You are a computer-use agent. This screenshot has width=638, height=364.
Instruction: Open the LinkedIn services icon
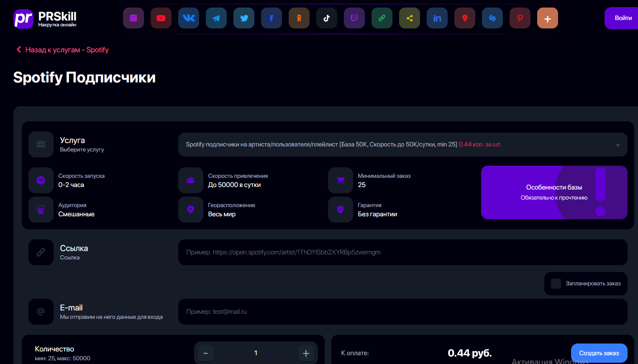click(437, 18)
